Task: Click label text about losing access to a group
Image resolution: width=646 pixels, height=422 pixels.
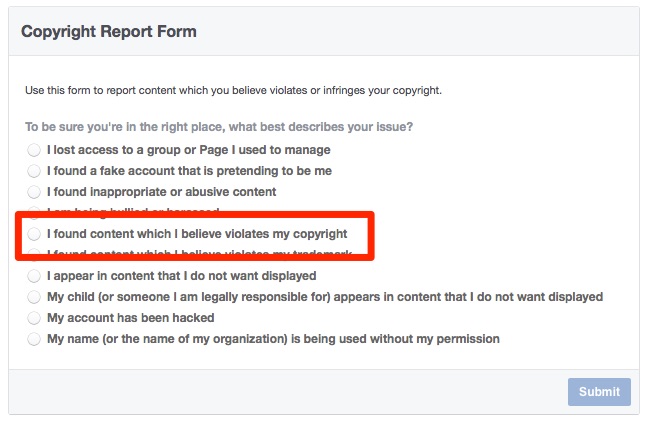Action: 188,150
